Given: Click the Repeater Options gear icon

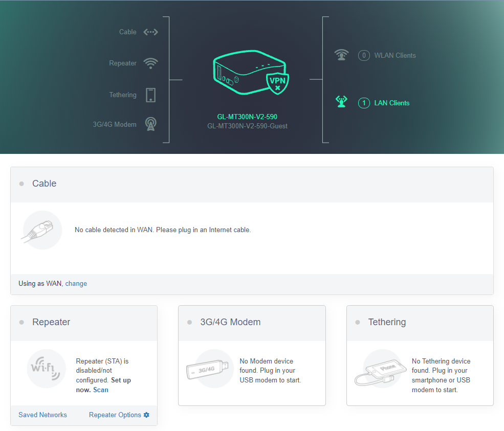Looking at the screenshot, I should pos(146,415).
